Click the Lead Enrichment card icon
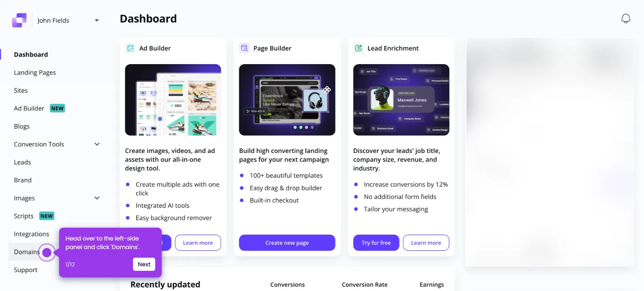 coord(359,48)
